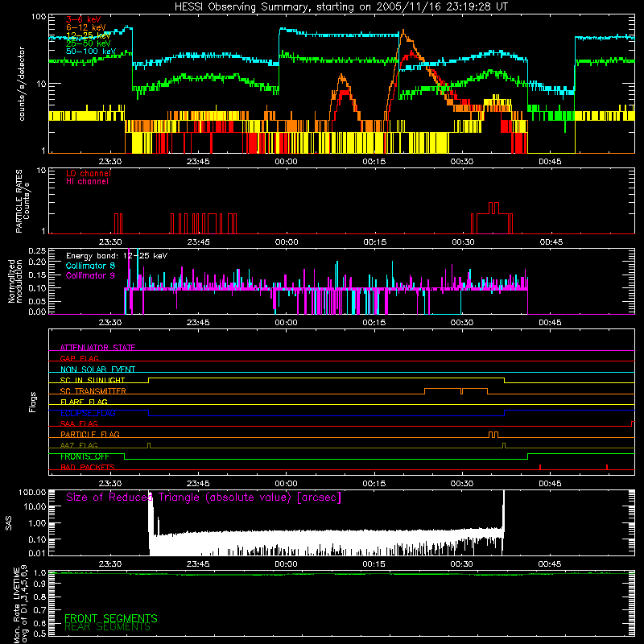The width and height of the screenshot is (644, 644).
Task: Click the PARTICLE FLAG label
Action: click(90, 435)
